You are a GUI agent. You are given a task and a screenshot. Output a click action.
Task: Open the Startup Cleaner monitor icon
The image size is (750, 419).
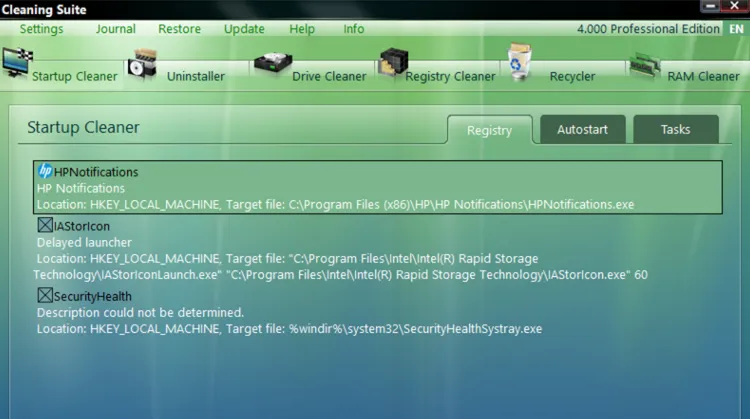[17, 63]
